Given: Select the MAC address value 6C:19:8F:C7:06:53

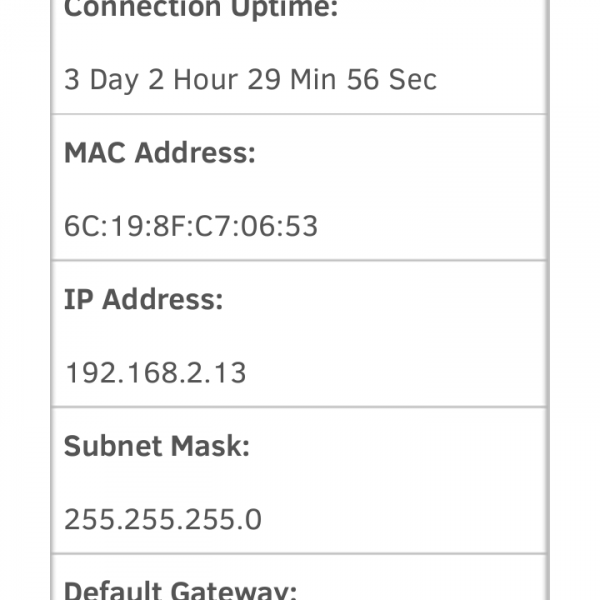Looking at the screenshot, I should tap(191, 226).
